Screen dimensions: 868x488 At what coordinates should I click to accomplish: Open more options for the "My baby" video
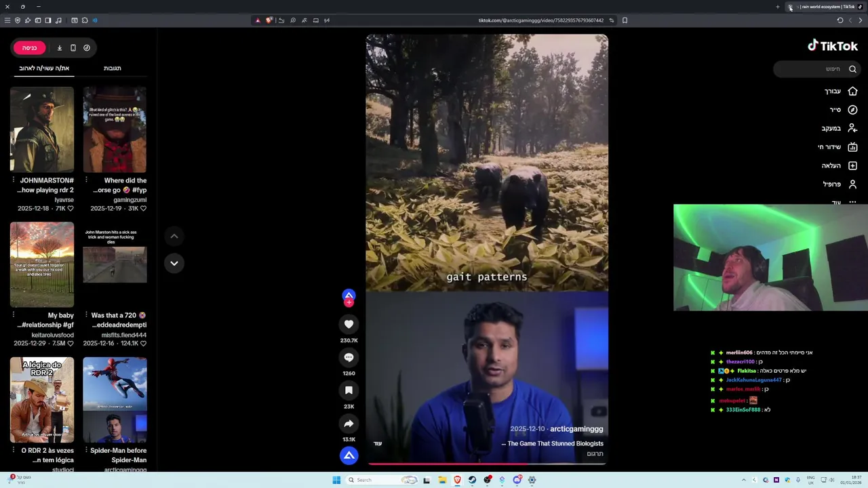click(x=13, y=315)
